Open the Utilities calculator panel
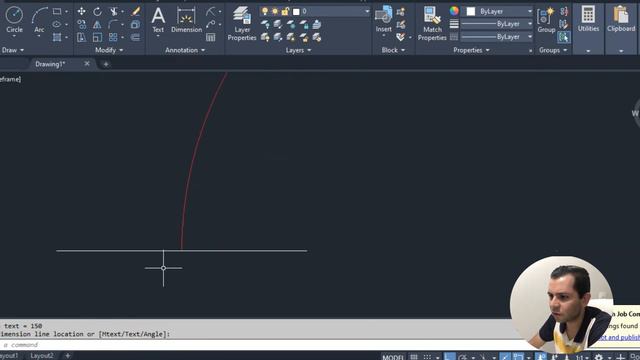 [x=588, y=19]
